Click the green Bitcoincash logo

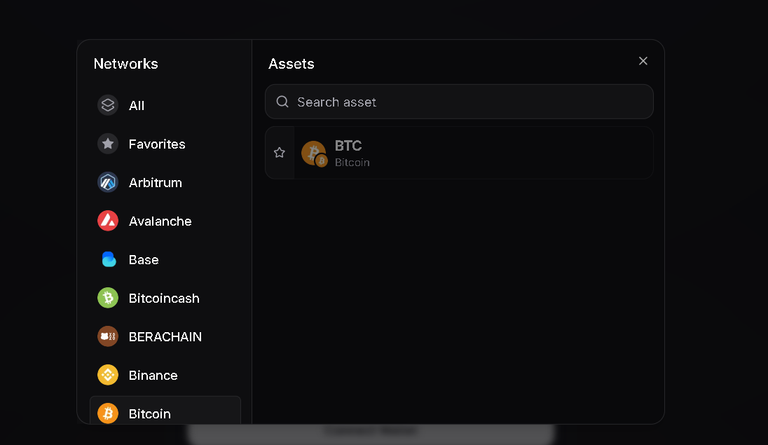[x=108, y=298]
